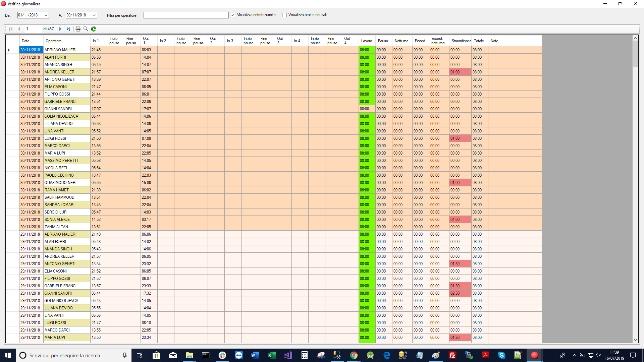Click the Straordinario column header

click(x=461, y=41)
